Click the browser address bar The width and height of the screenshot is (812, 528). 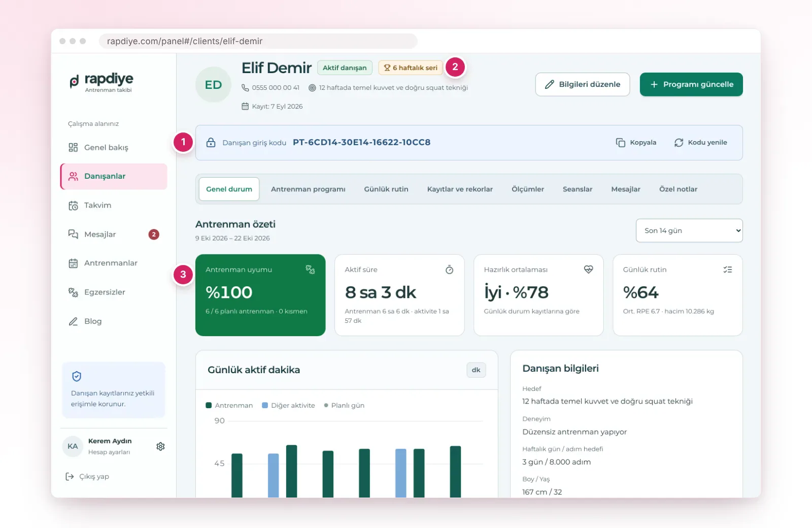click(x=258, y=41)
